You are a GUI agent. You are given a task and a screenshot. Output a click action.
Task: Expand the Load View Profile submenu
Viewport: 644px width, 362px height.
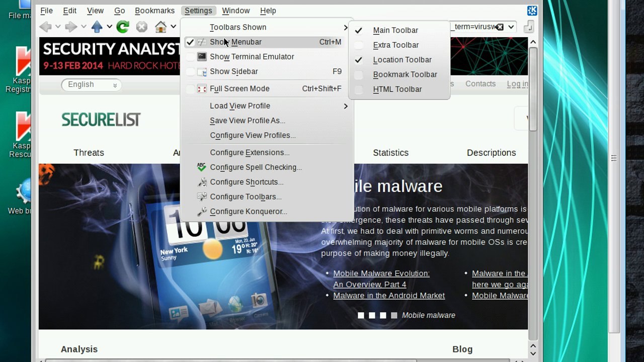click(267, 106)
